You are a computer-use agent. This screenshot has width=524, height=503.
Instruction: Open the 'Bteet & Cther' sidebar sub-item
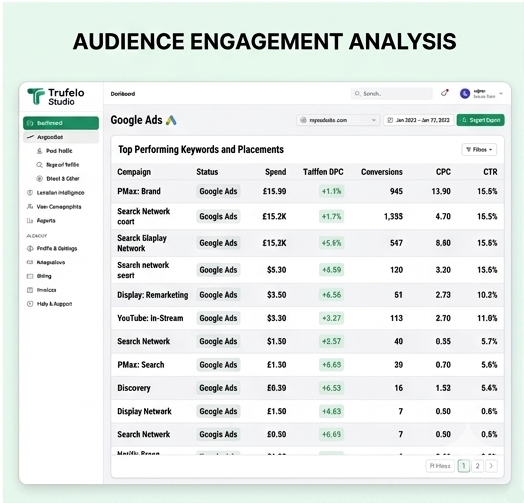click(x=58, y=178)
